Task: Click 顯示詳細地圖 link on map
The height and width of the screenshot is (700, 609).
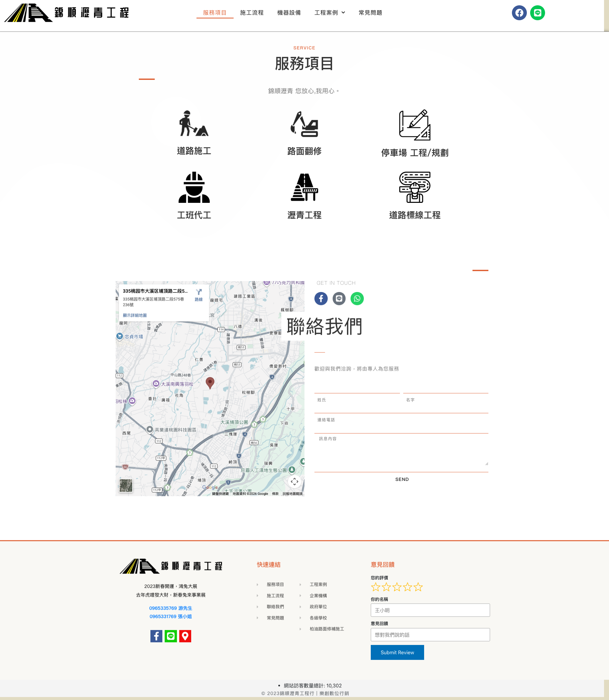Action: (x=135, y=315)
